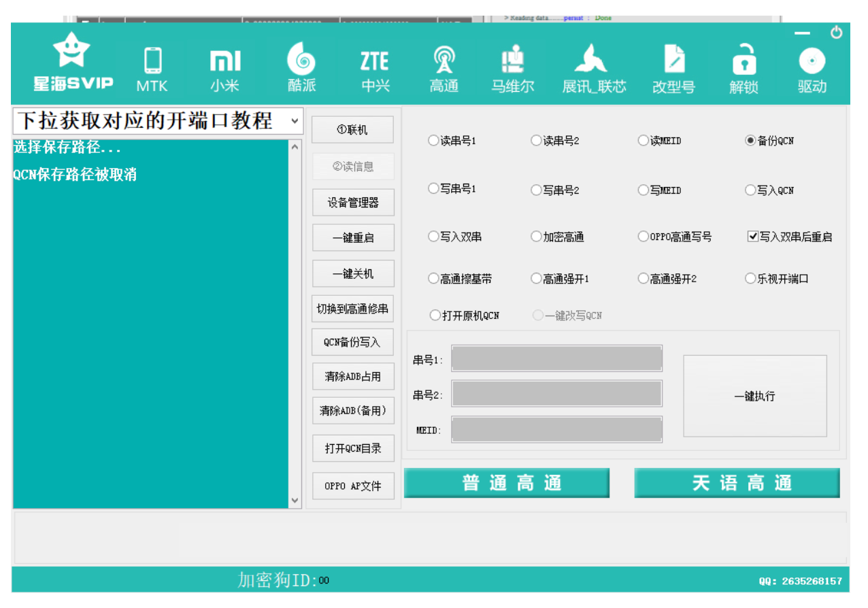Click the 改型号 document icon

coord(673,69)
